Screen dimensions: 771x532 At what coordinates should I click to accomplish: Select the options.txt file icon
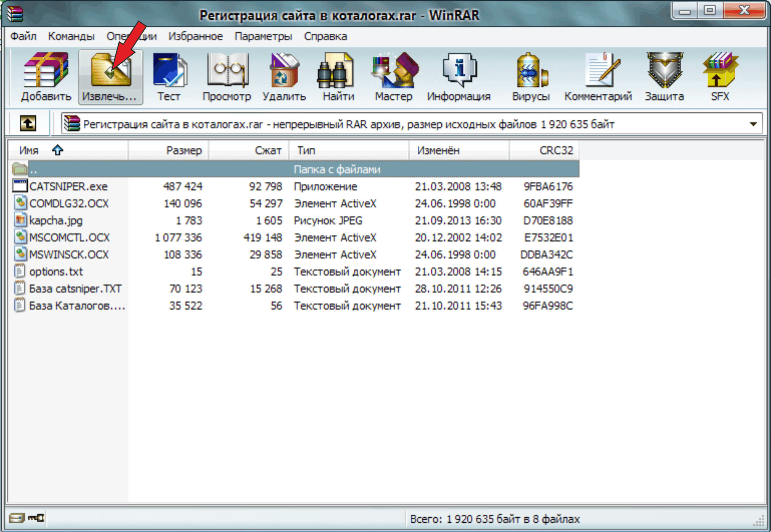(20, 271)
